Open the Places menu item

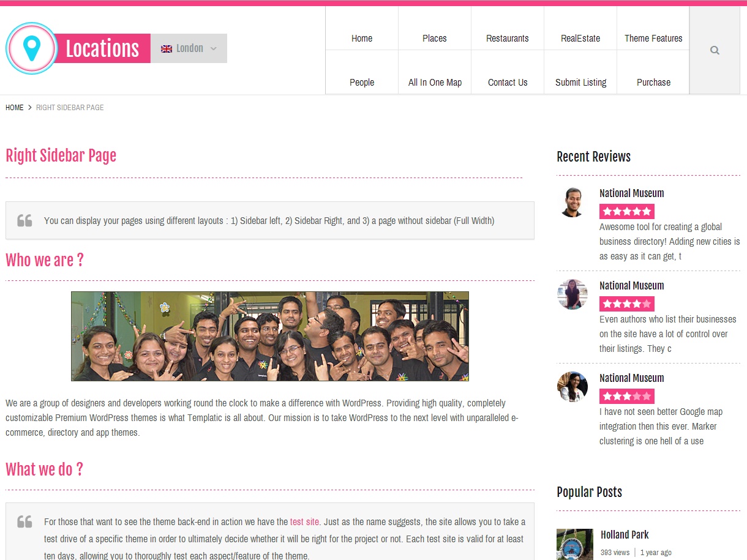pos(435,38)
